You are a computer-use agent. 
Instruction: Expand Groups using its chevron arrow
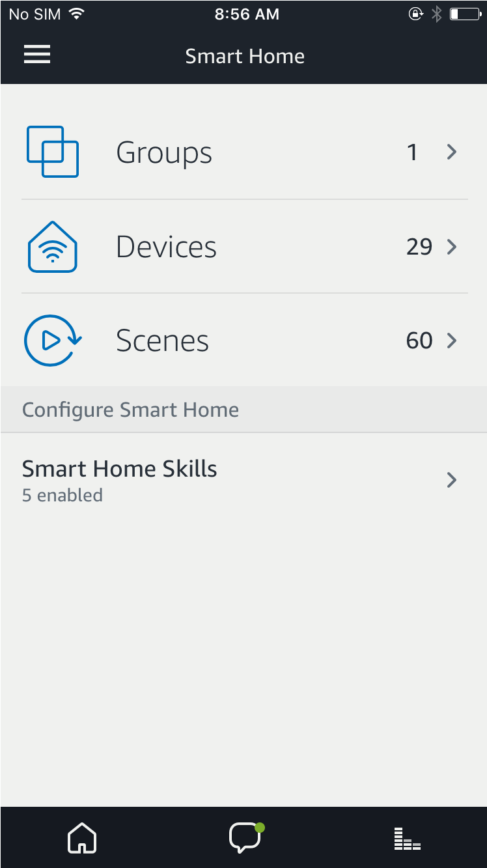pyautogui.click(x=452, y=152)
